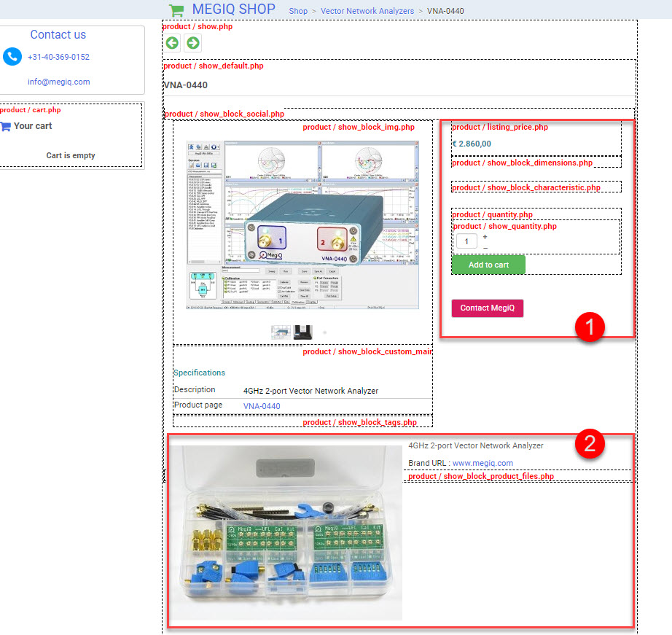Select the product / show_block_dimensions.php label
Image resolution: width=672 pixels, height=635 pixels.
coord(523,163)
